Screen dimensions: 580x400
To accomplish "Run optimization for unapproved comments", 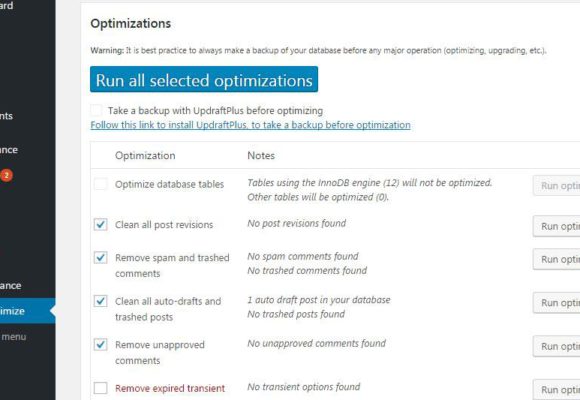I will 557,346.
